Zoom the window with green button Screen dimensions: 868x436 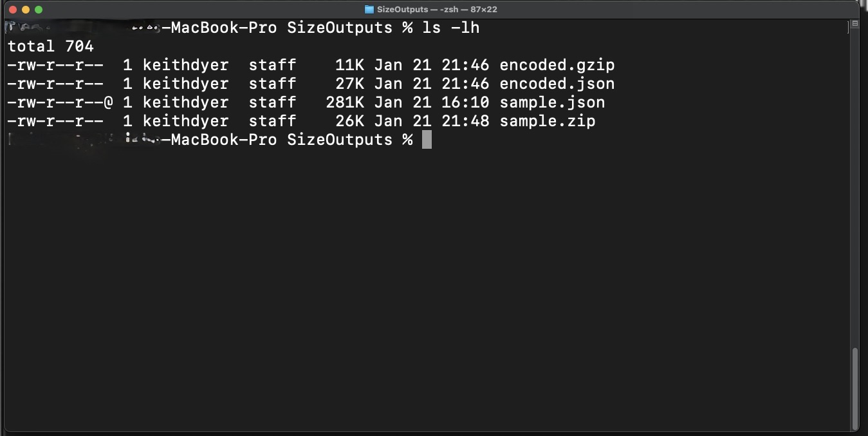[x=39, y=10]
